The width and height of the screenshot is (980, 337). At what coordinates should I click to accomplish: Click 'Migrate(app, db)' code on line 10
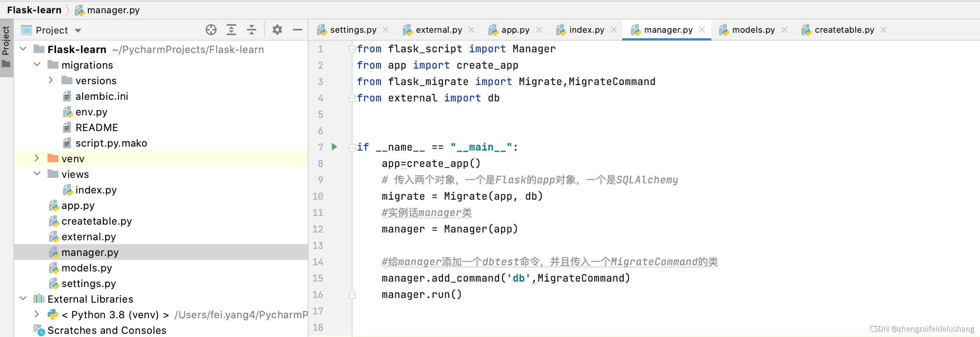[x=493, y=196]
